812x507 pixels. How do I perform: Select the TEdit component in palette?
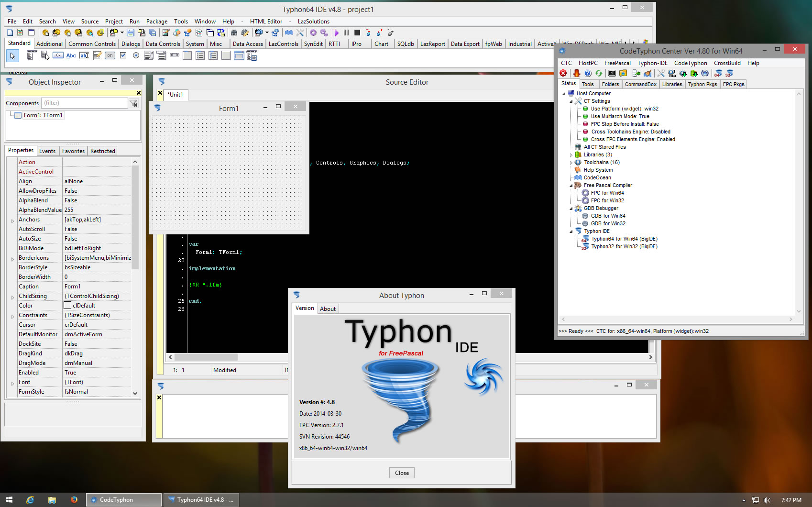[84, 55]
